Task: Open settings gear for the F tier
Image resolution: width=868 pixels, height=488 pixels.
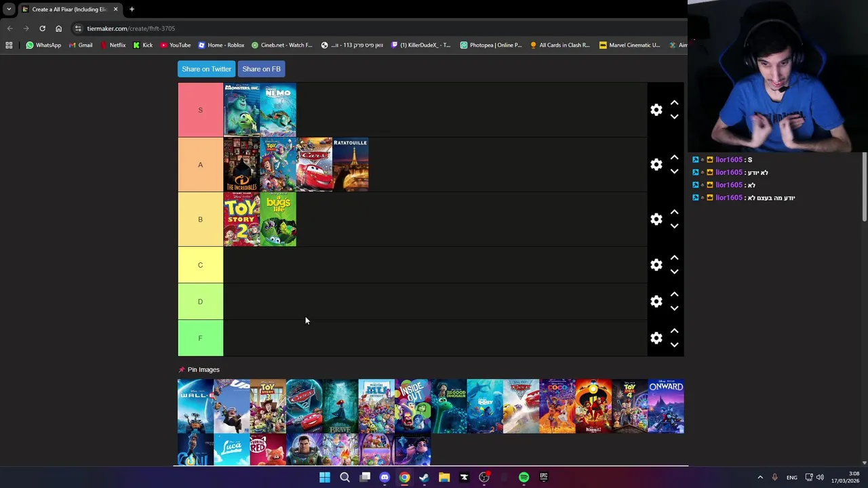Action: click(656, 338)
